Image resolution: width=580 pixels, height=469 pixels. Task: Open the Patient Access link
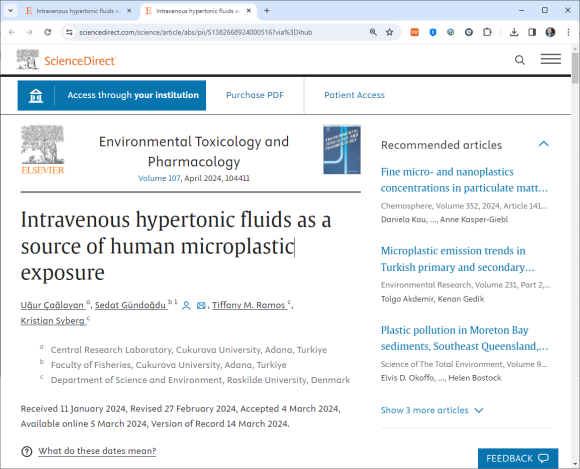click(354, 95)
